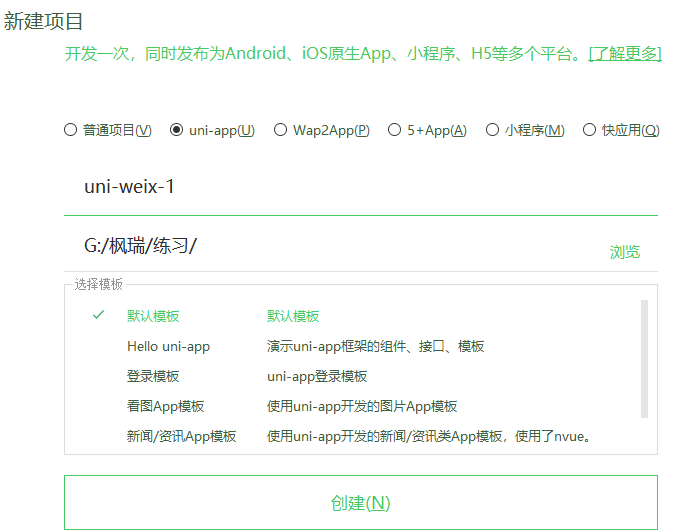Image resolution: width=679 pixels, height=530 pixels.
Task: Select the uni-app(U) project type
Action: click(x=212, y=130)
